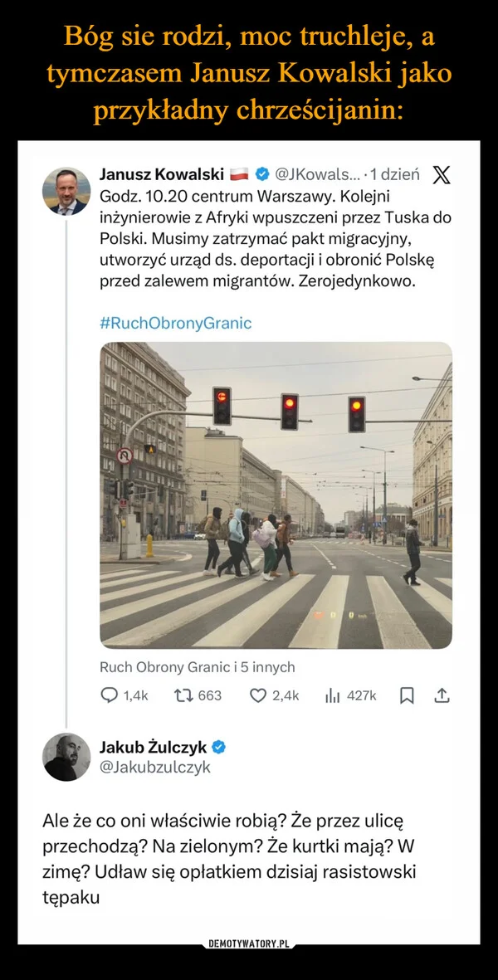Click the DEMOTYWATORY.PL watermark at the bottom
This screenshot has width=498, height=980.
[x=249, y=942]
